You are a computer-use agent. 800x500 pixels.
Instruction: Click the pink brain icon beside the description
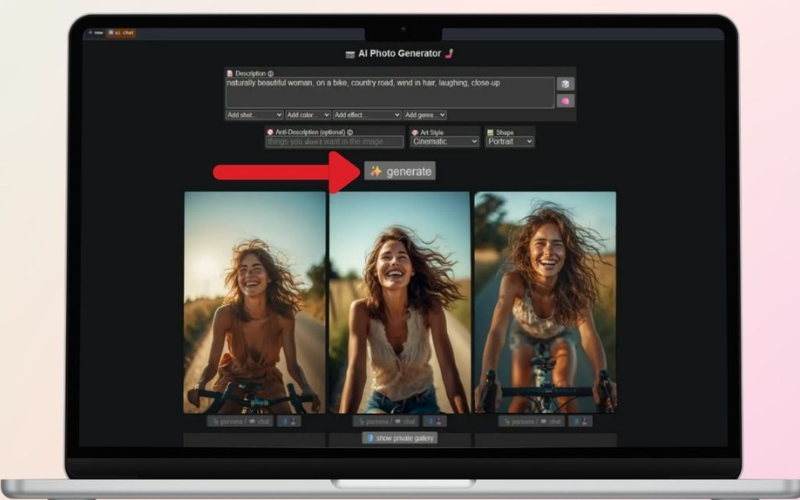point(565,101)
